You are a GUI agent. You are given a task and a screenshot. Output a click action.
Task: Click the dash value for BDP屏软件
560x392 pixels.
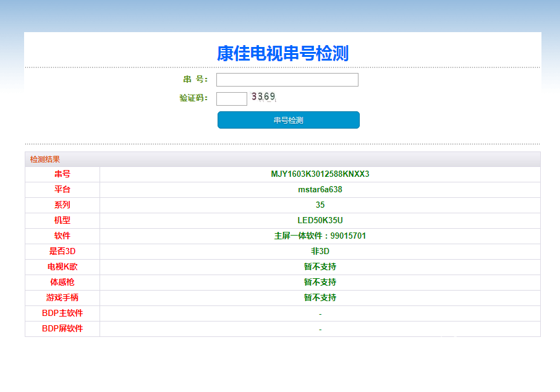click(x=320, y=329)
